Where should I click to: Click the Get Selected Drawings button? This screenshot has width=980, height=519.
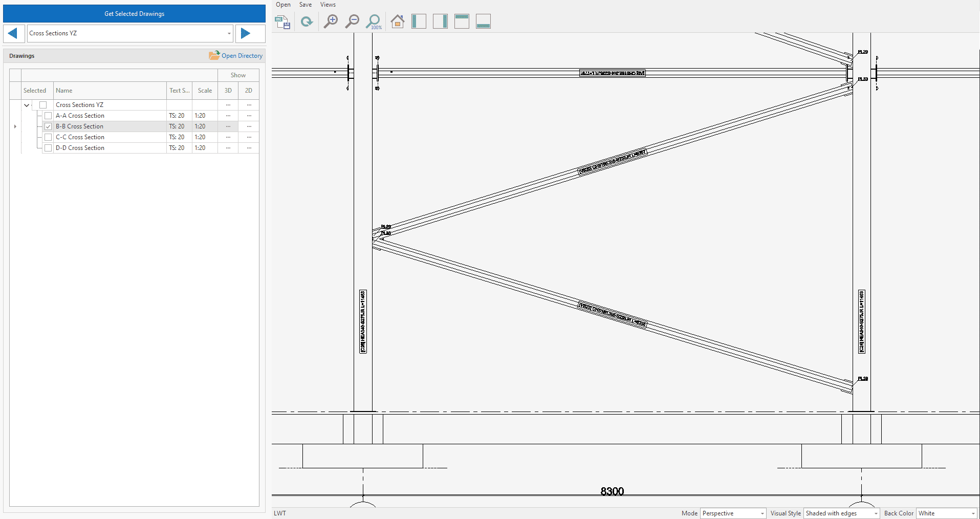coord(134,14)
